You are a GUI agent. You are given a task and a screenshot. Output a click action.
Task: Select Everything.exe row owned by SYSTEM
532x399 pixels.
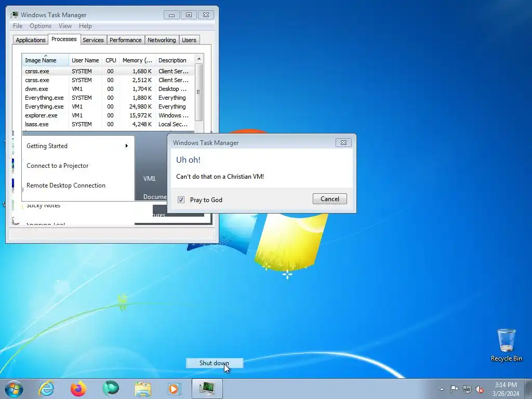[108, 98]
